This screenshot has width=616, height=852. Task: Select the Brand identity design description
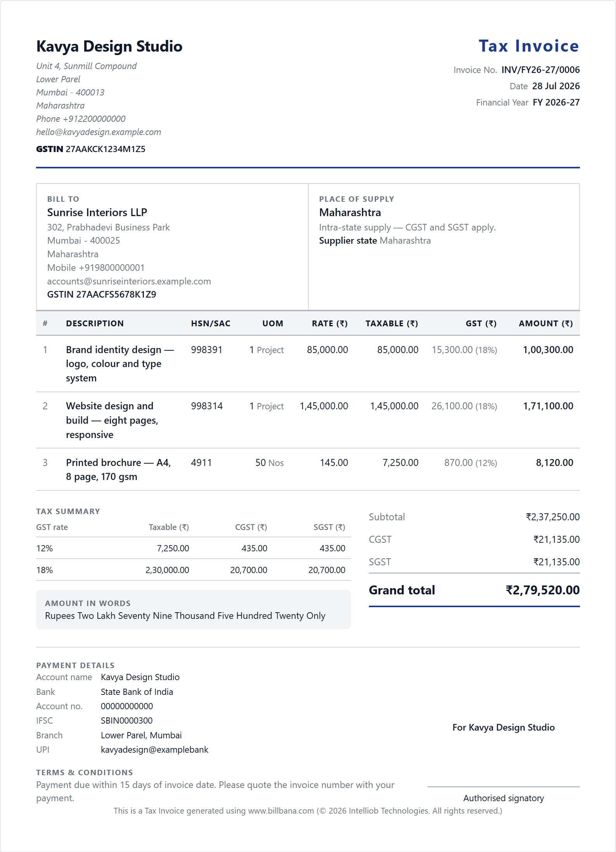pyautogui.click(x=120, y=364)
